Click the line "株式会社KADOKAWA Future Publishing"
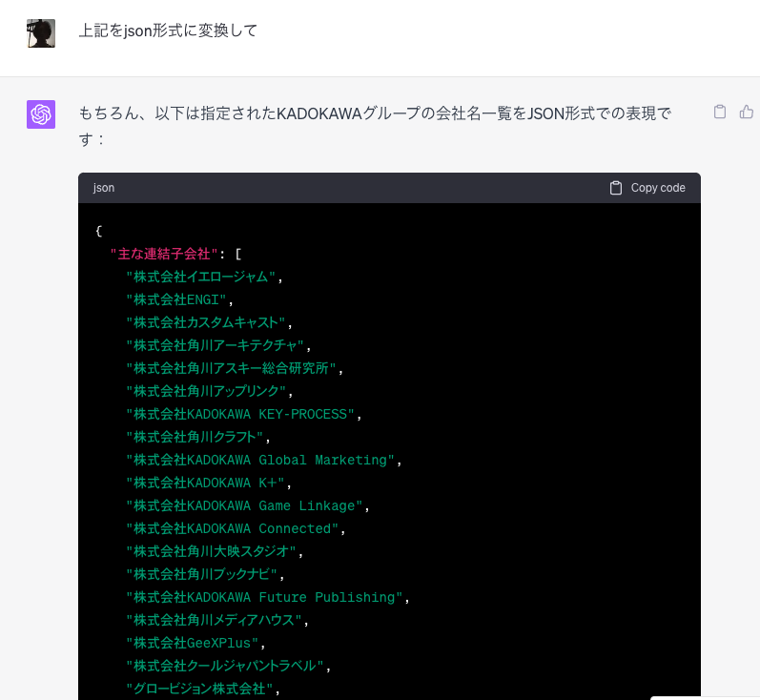 [x=265, y=597]
